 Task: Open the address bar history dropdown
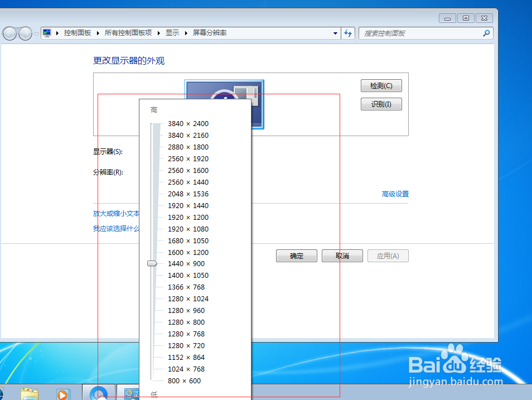[335, 33]
